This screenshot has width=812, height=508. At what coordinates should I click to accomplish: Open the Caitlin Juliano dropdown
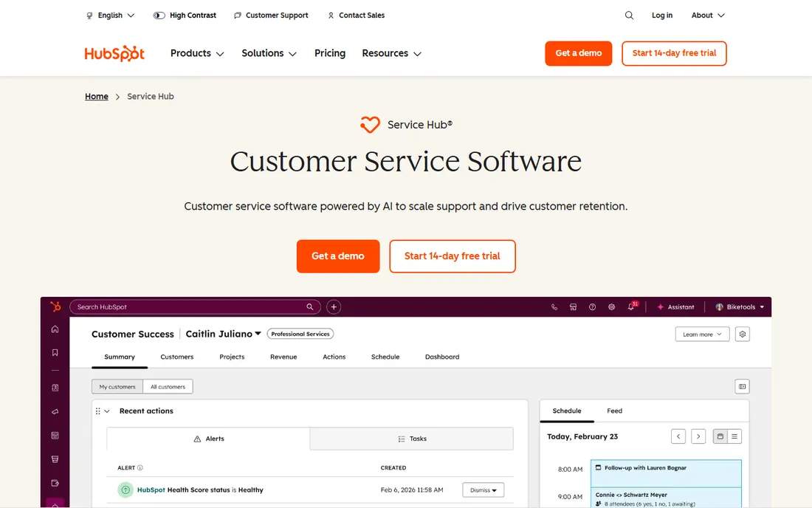223,334
